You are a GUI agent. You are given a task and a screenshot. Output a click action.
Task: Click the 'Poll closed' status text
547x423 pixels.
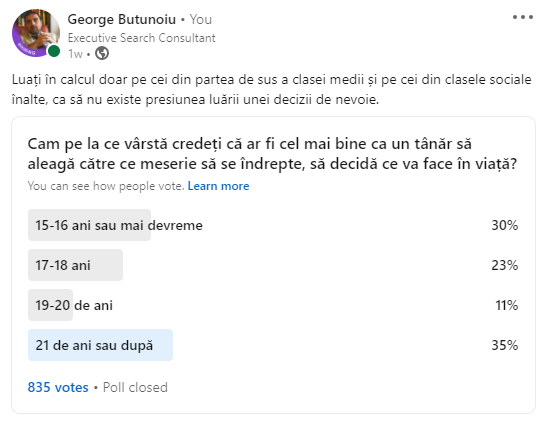pyautogui.click(x=135, y=387)
